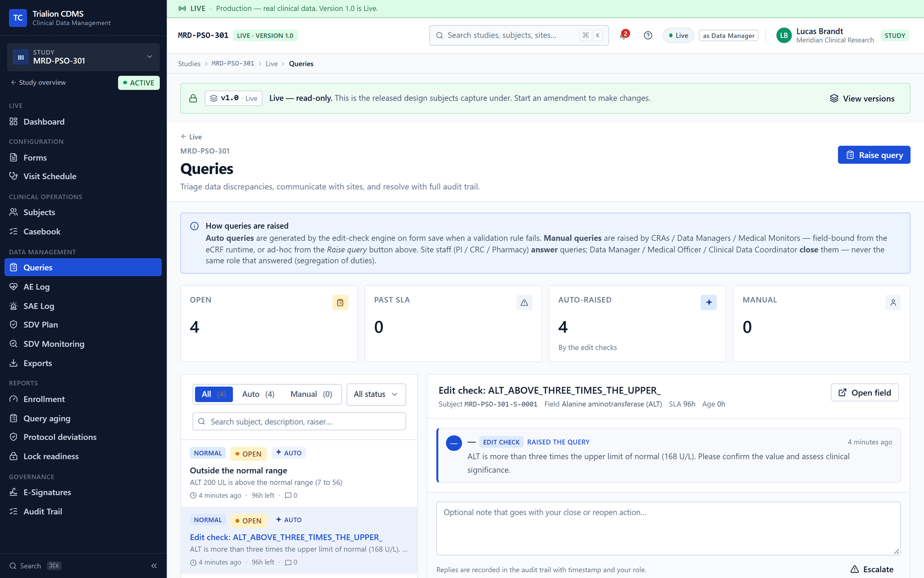This screenshot has width=924, height=578.
Task: Open SDV Plan in the sidebar
Action: tap(83, 325)
